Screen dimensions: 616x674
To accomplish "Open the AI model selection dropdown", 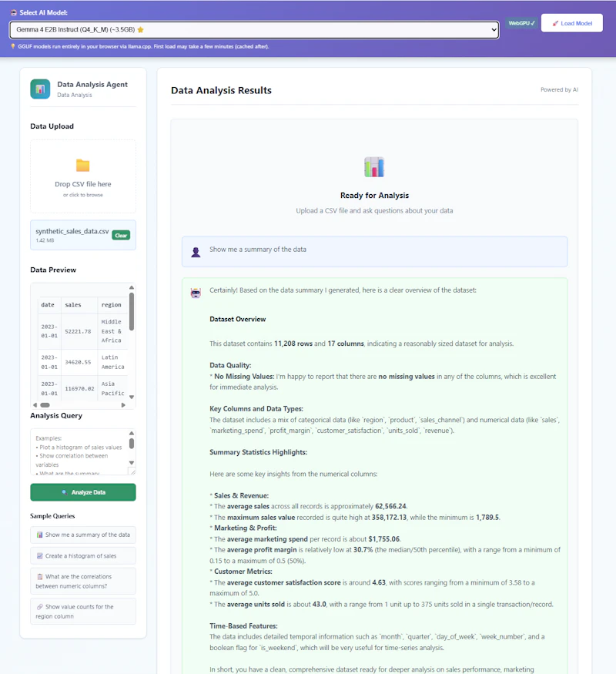I will pyautogui.click(x=254, y=30).
